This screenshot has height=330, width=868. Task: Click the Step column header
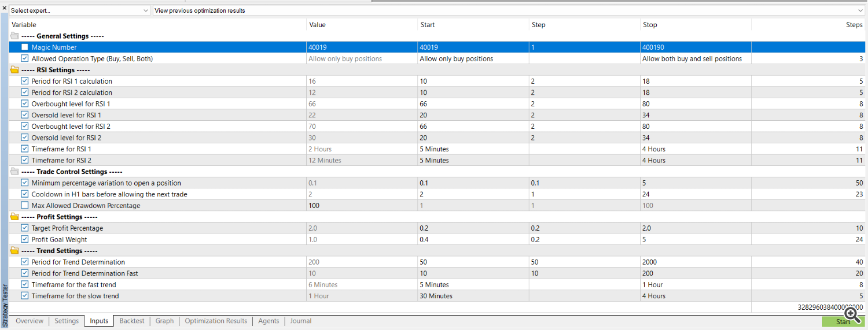(x=584, y=25)
